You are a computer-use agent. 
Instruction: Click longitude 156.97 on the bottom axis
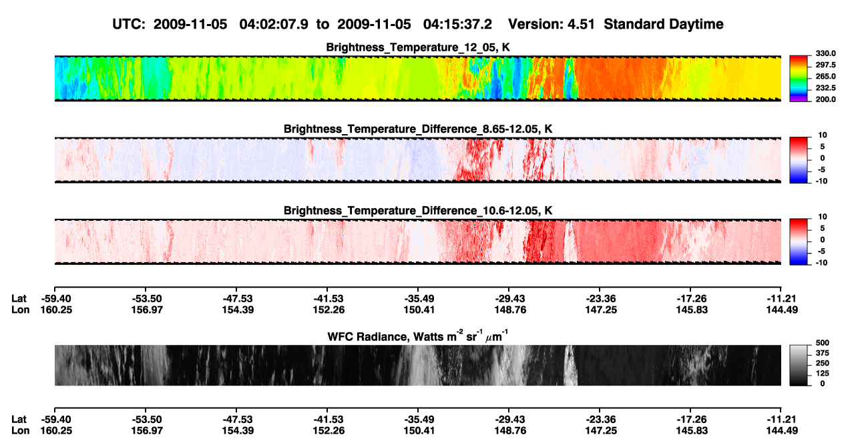tap(146, 430)
